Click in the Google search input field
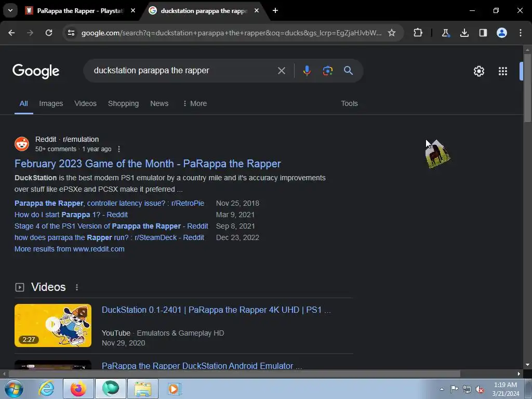The height and width of the screenshot is (399, 532). click(183, 71)
